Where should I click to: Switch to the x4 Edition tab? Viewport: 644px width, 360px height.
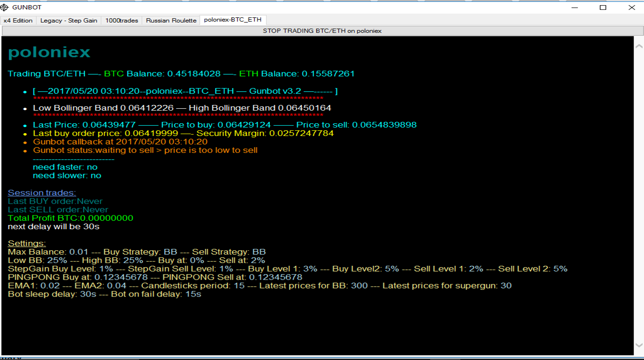18,20
